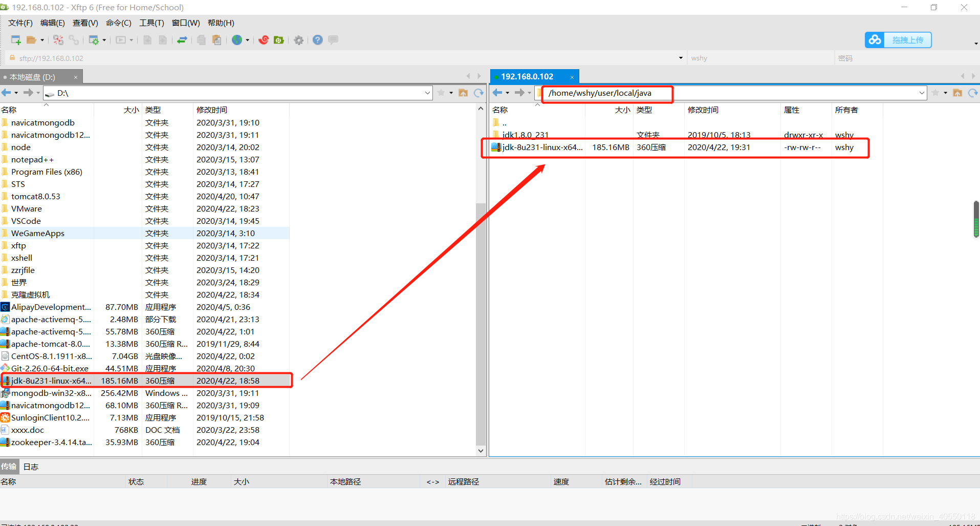Expand the session properties dropdown arrow

coord(104,40)
